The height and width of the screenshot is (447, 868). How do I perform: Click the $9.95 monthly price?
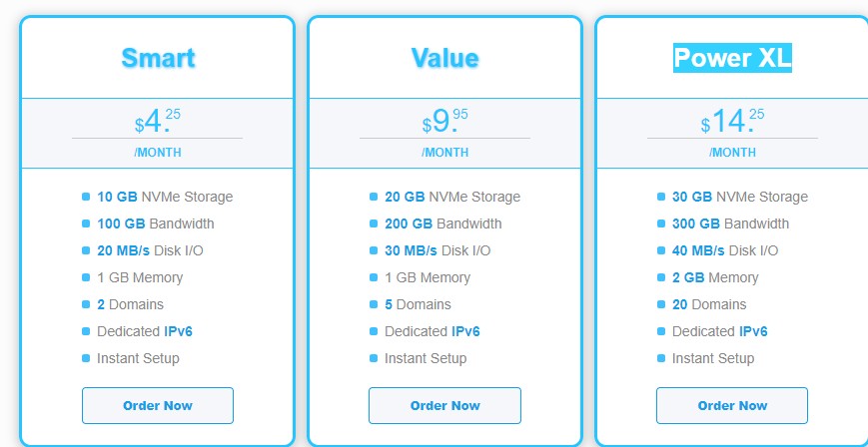click(444, 122)
